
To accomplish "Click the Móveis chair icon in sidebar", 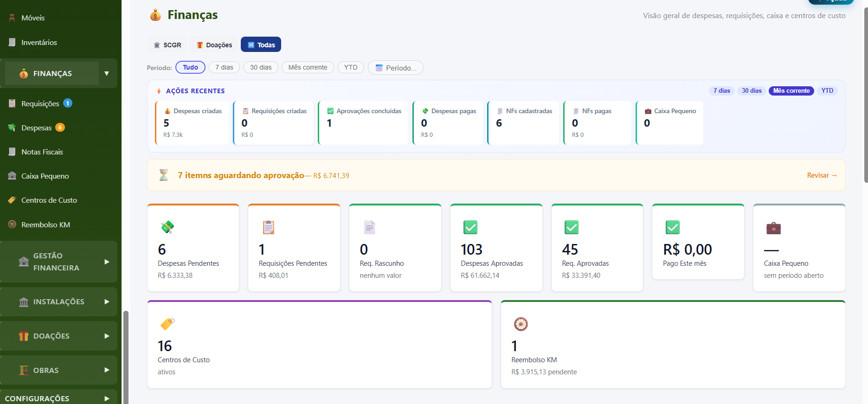I will (12, 18).
